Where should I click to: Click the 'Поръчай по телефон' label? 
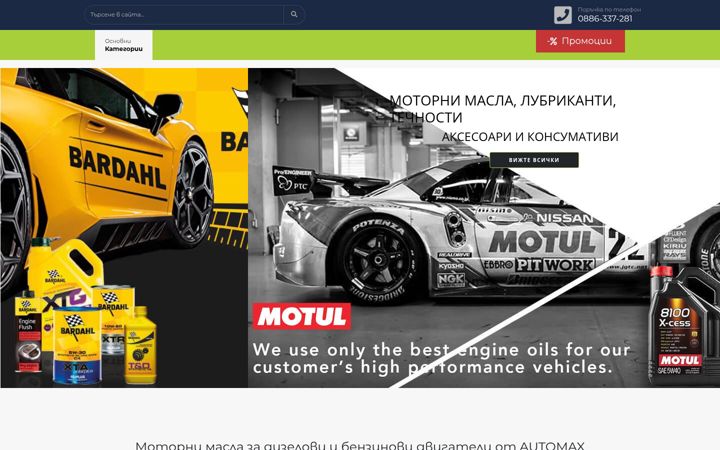tap(609, 9)
